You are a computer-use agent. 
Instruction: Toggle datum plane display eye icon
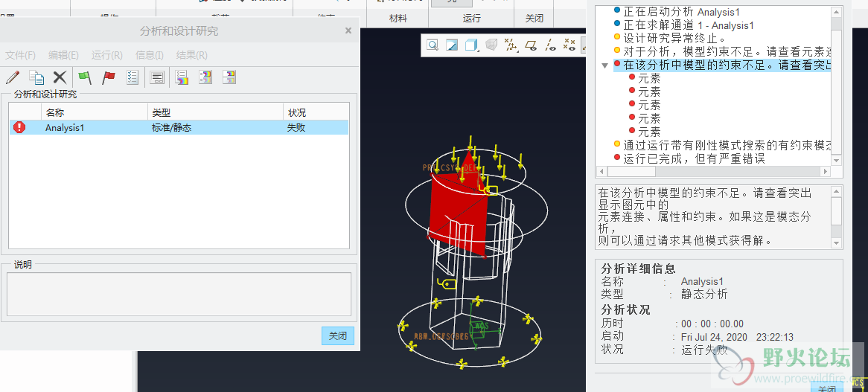coord(530,45)
